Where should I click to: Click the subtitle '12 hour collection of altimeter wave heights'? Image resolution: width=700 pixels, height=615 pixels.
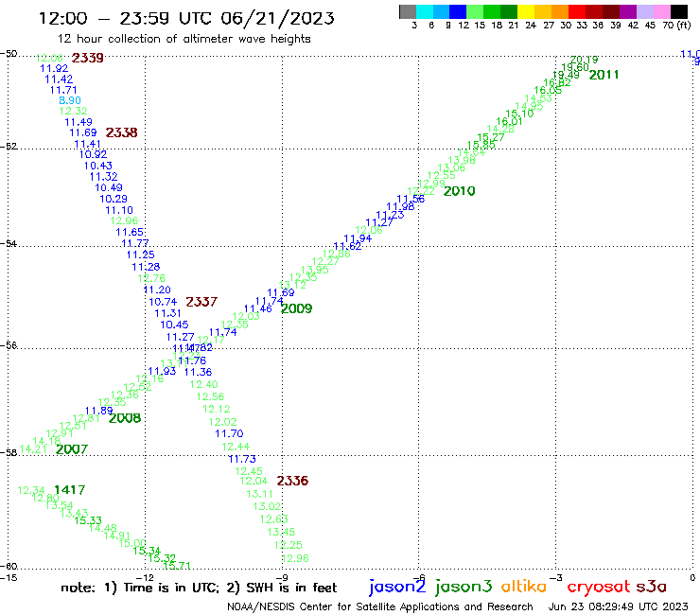pos(184,39)
